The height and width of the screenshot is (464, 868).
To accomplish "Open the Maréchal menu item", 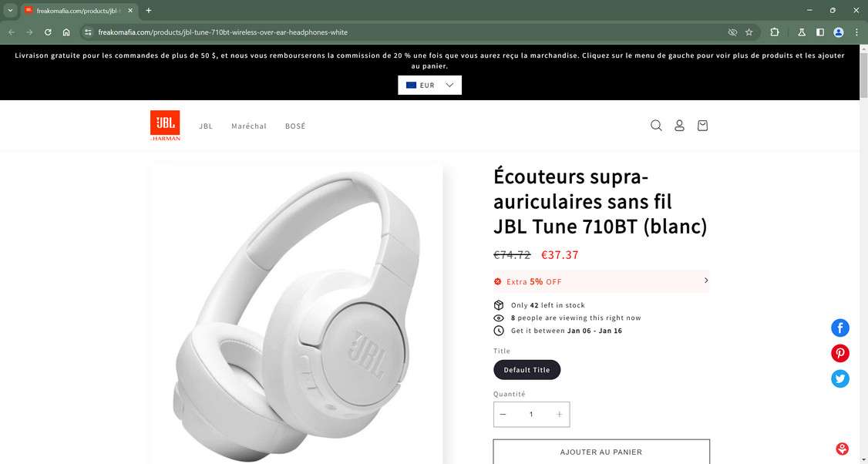I will pyautogui.click(x=248, y=126).
